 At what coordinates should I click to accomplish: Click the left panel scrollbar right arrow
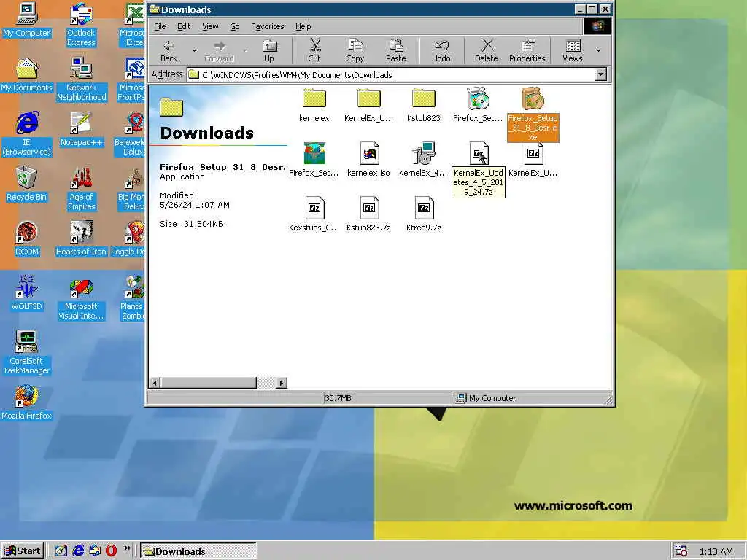click(x=282, y=382)
